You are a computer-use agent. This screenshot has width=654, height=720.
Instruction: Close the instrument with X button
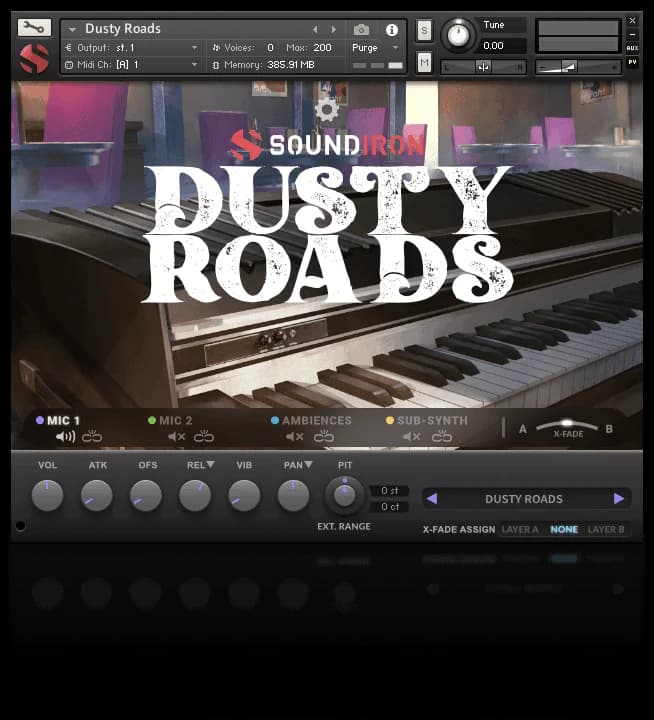coord(632,21)
